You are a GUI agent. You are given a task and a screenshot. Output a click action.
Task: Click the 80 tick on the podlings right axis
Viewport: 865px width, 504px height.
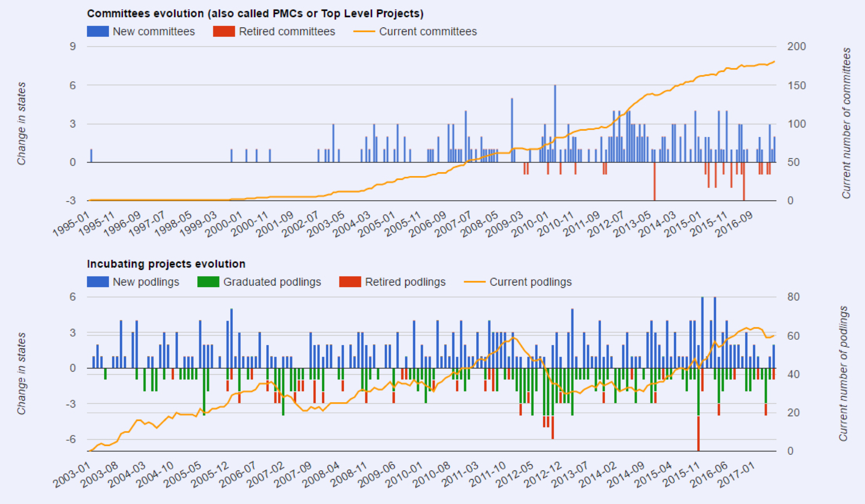click(793, 297)
